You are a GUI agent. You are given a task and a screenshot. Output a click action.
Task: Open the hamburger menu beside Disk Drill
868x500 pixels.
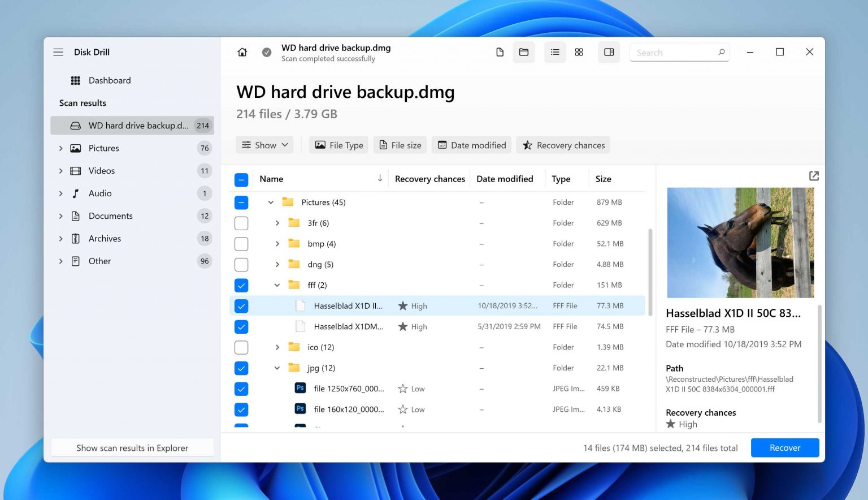(x=58, y=52)
